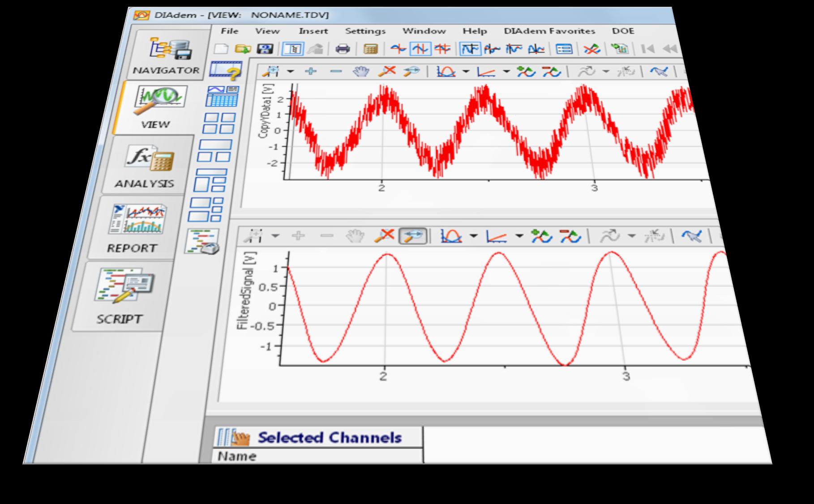Select the third curve cursor mode icon

coord(514,49)
